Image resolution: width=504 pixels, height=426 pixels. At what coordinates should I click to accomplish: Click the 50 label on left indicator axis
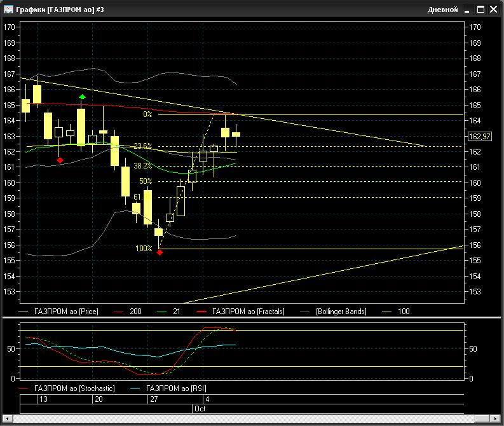pyautogui.click(x=11, y=349)
